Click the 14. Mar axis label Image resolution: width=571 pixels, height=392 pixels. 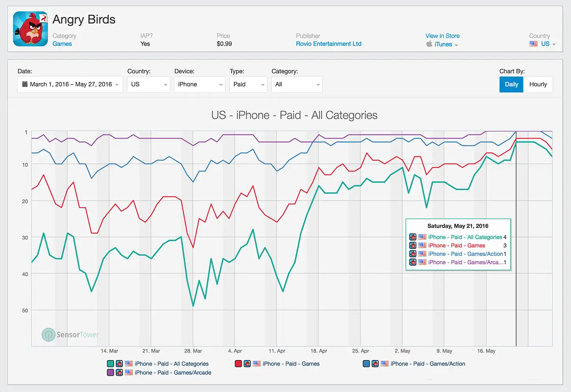[109, 351]
